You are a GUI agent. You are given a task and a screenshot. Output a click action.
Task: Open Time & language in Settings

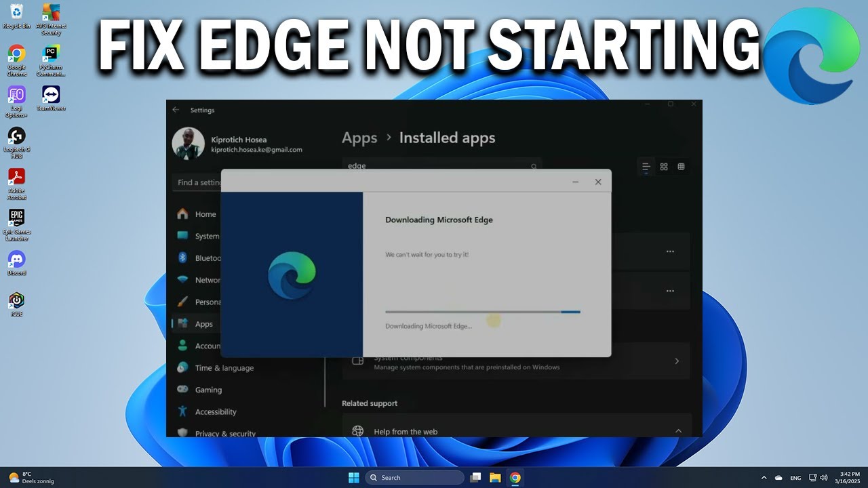pyautogui.click(x=224, y=368)
